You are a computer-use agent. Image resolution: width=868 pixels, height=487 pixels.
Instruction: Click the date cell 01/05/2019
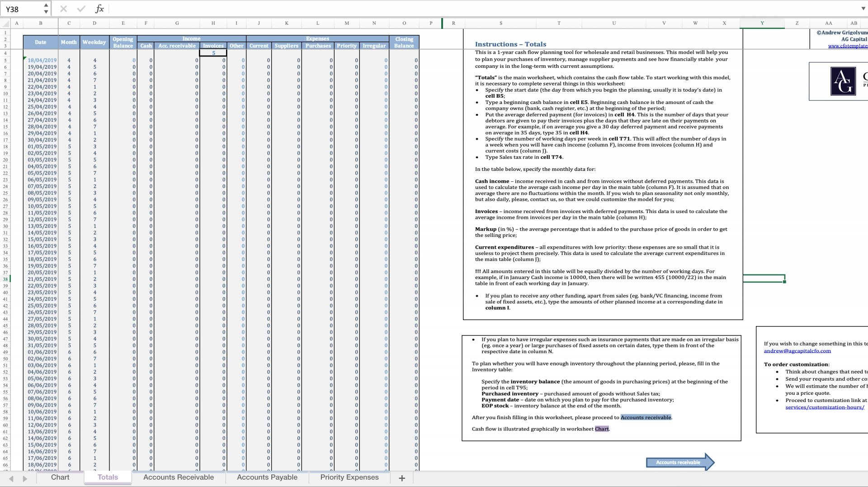(x=42, y=147)
